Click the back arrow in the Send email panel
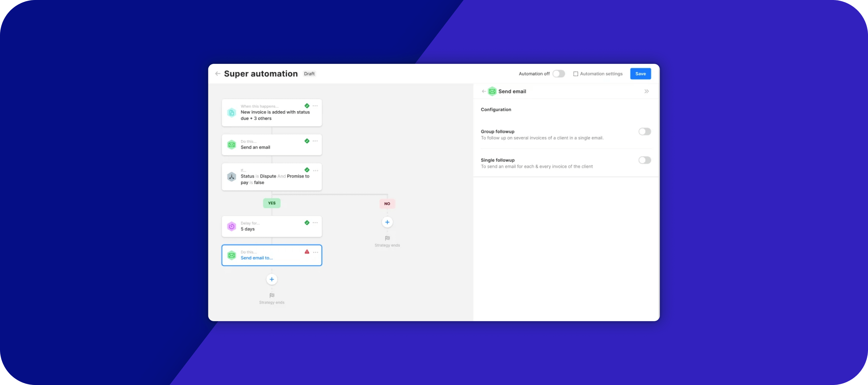868x385 pixels. tap(483, 91)
